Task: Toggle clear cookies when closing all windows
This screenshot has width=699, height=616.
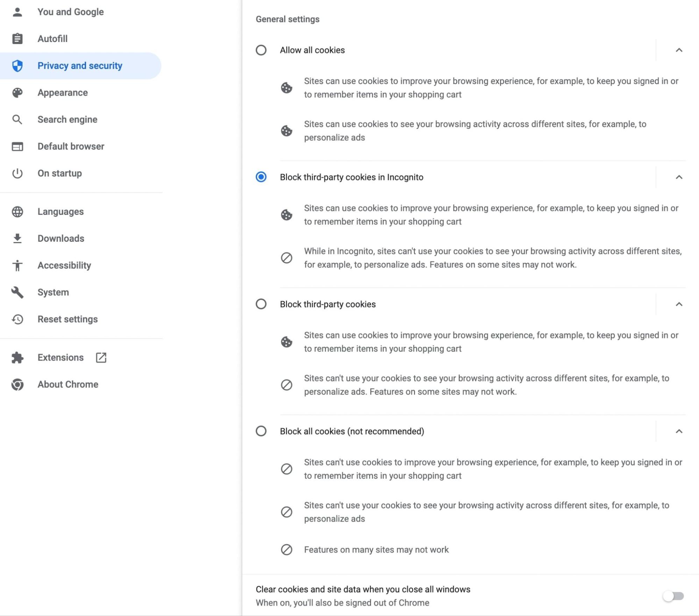Action: [x=673, y=596]
